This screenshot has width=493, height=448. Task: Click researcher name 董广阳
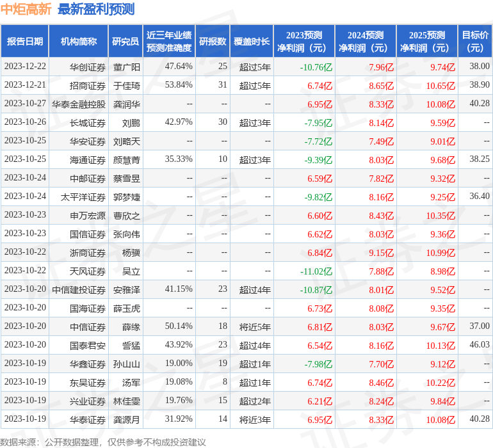point(126,67)
